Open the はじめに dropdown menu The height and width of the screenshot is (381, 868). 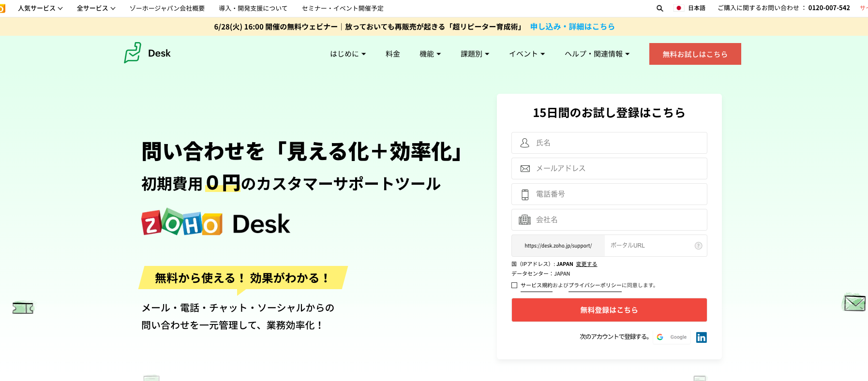[348, 54]
